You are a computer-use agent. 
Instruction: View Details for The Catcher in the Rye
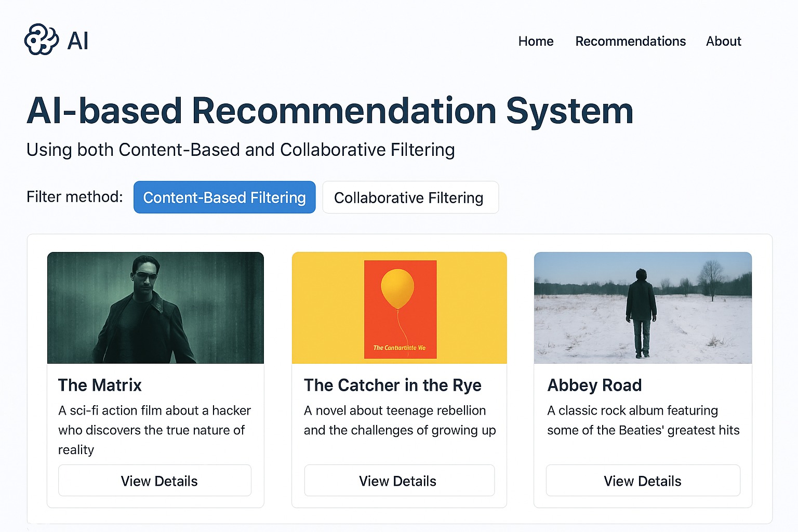(x=399, y=481)
